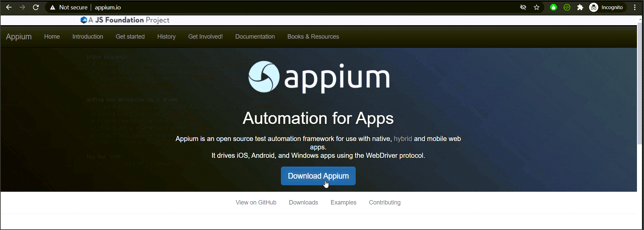The width and height of the screenshot is (644, 230).
Task: Open the Get started nav item
Action: 130,37
